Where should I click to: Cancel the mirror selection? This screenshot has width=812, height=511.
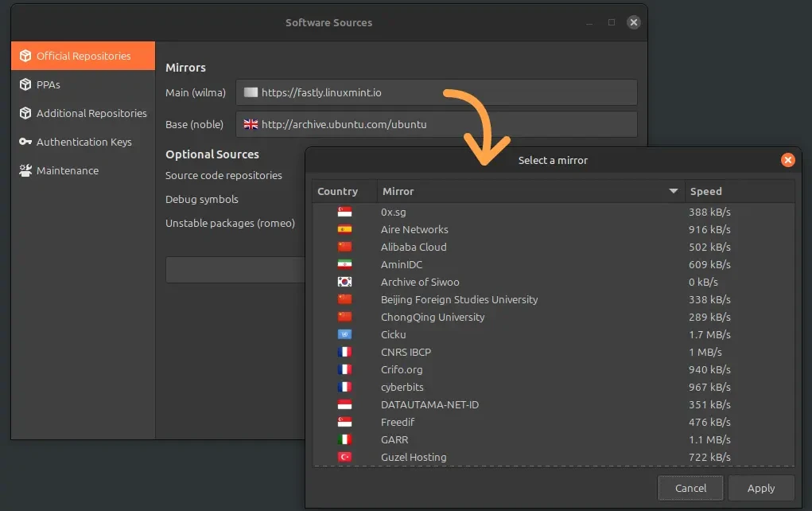[x=690, y=488]
